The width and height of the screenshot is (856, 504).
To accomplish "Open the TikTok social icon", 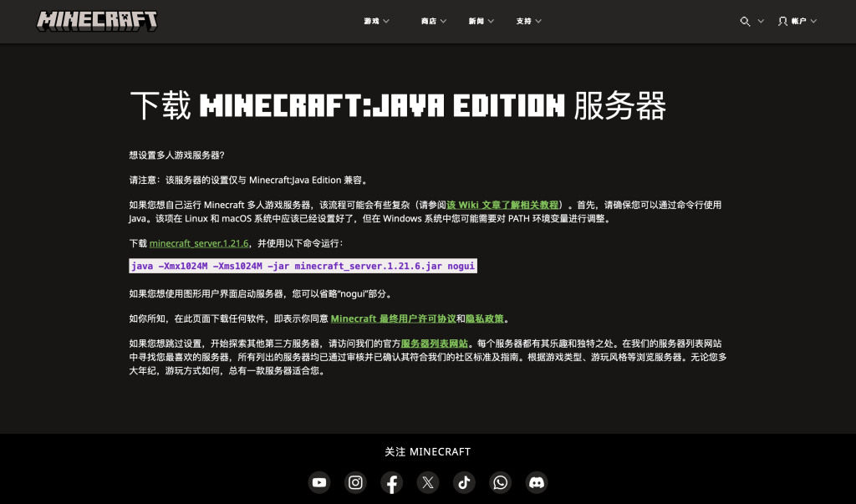I will tap(465, 482).
